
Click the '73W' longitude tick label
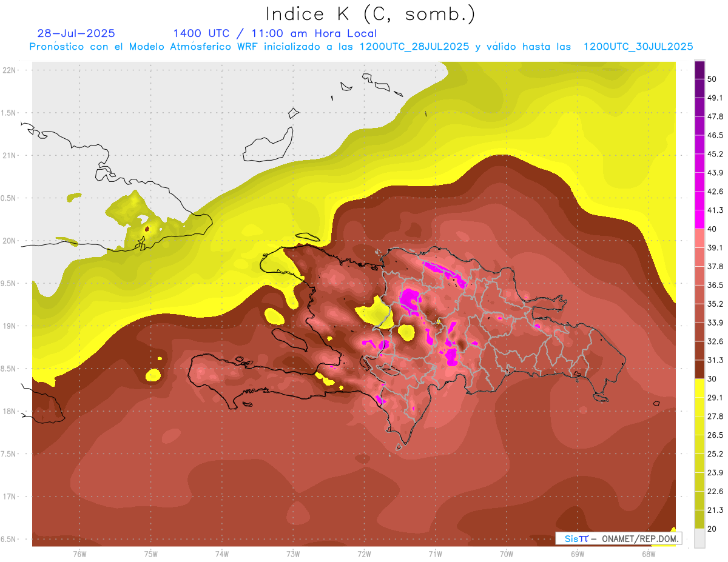click(x=293, y=554)
